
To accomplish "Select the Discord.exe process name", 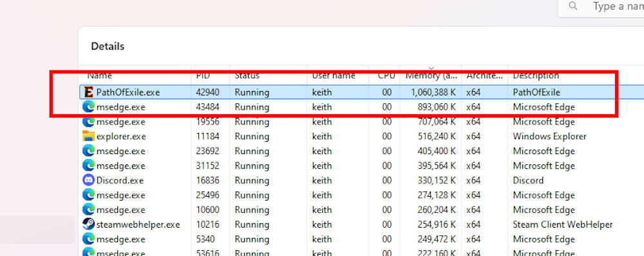I will pyautogui.click(x=120, y=181).
